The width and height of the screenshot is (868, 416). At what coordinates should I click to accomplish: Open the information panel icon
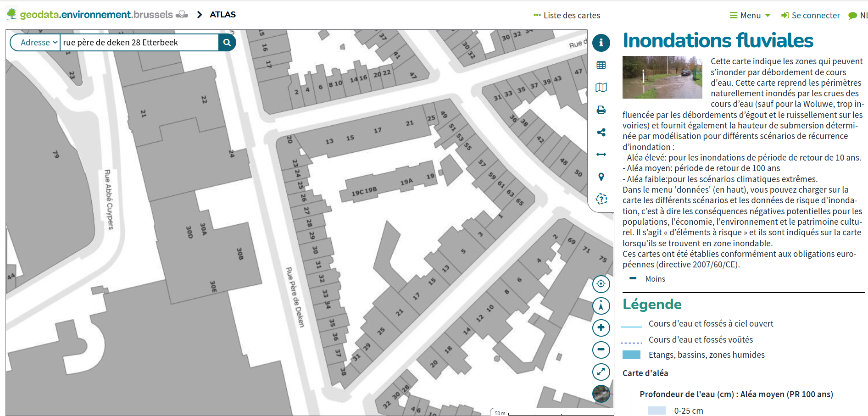tap(601, 43)
